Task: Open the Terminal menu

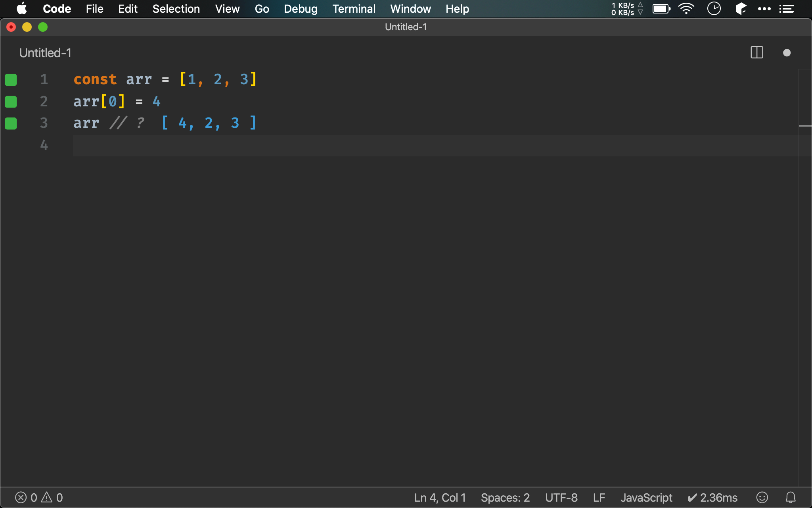Action: click(354, 9)
